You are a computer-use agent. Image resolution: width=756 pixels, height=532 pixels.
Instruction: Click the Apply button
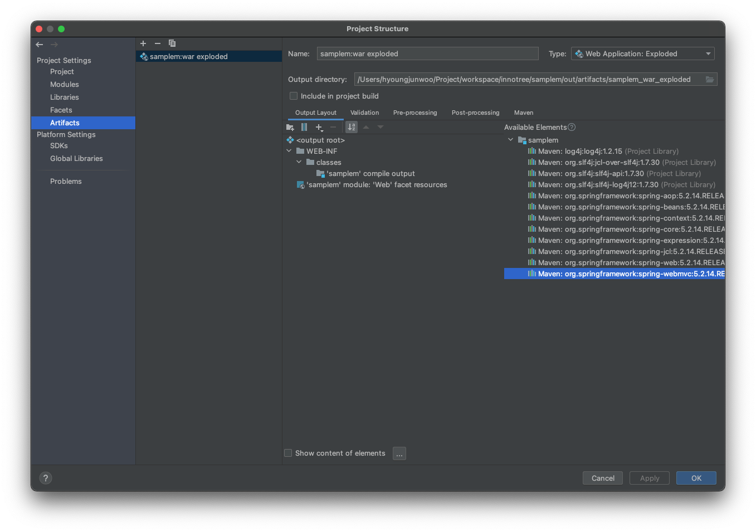tap(650, 478)
